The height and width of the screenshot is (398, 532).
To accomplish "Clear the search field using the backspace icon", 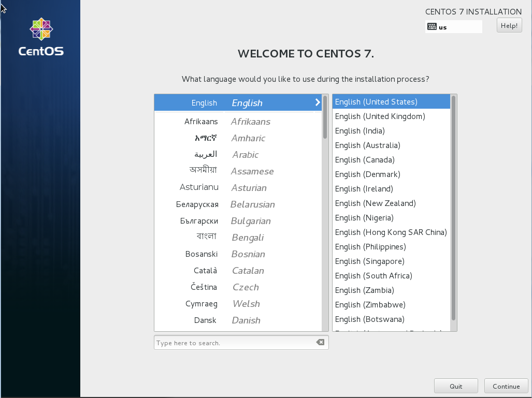I will 320,342.
